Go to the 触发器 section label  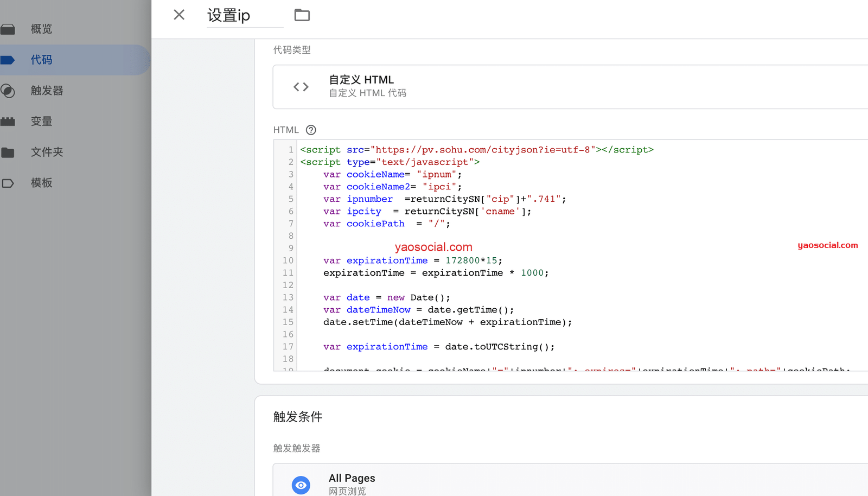pyautogui.click(x=47, y=91)
